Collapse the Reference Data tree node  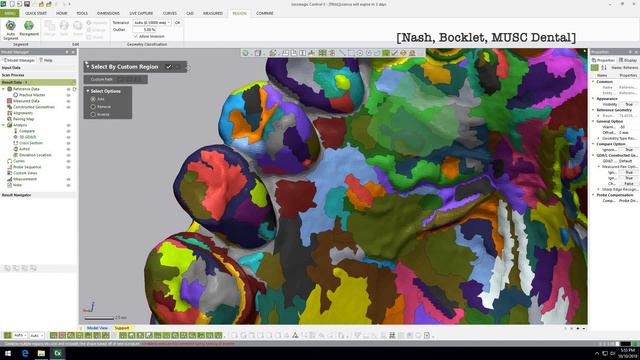pyautogui.click(x=4, y=89)
